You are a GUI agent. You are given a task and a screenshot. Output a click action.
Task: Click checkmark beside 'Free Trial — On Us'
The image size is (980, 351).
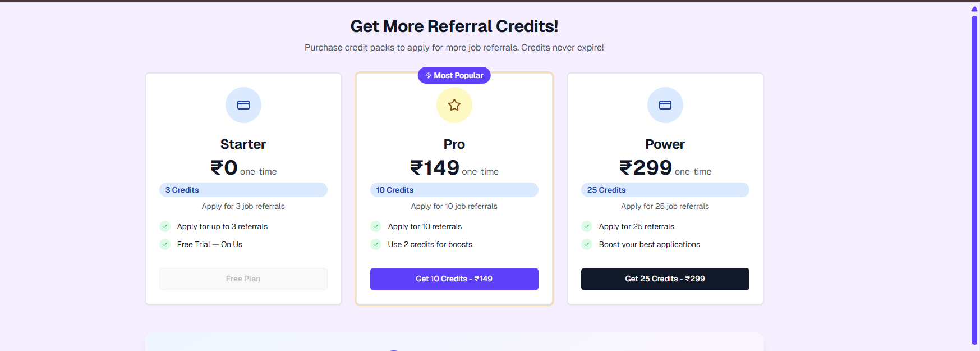point(165,244)
